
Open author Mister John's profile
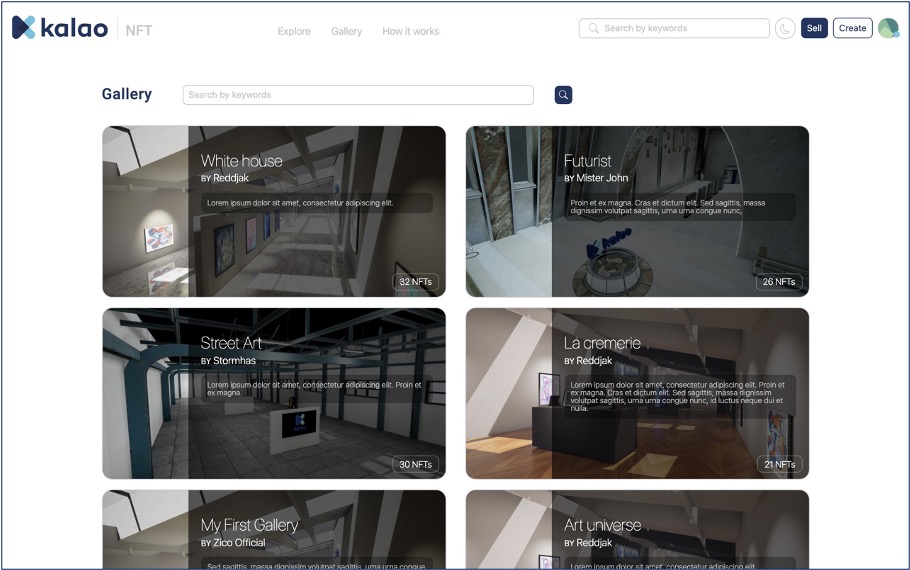click(x=602, y=178)
